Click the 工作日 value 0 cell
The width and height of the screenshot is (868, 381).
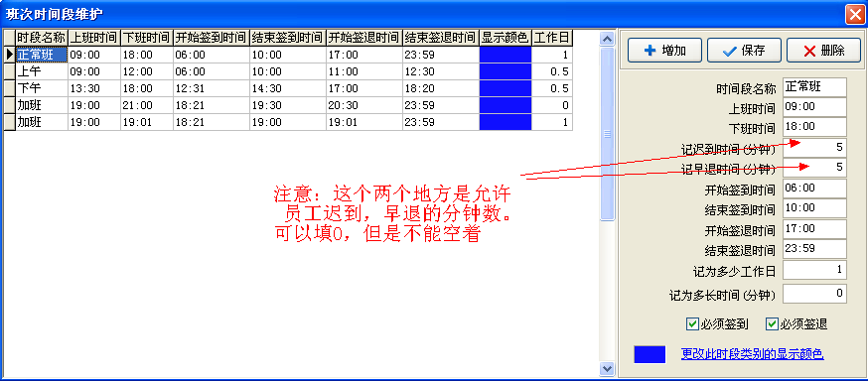[x=552, y=105]
